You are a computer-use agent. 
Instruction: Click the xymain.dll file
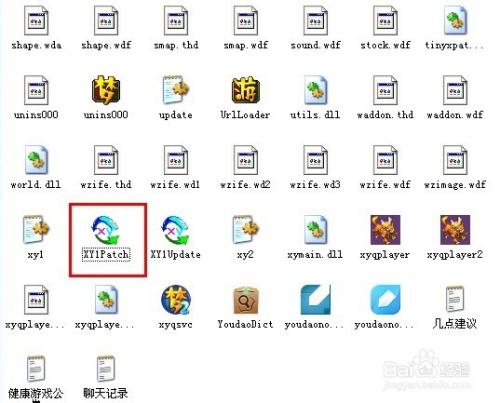pos(315,230)
